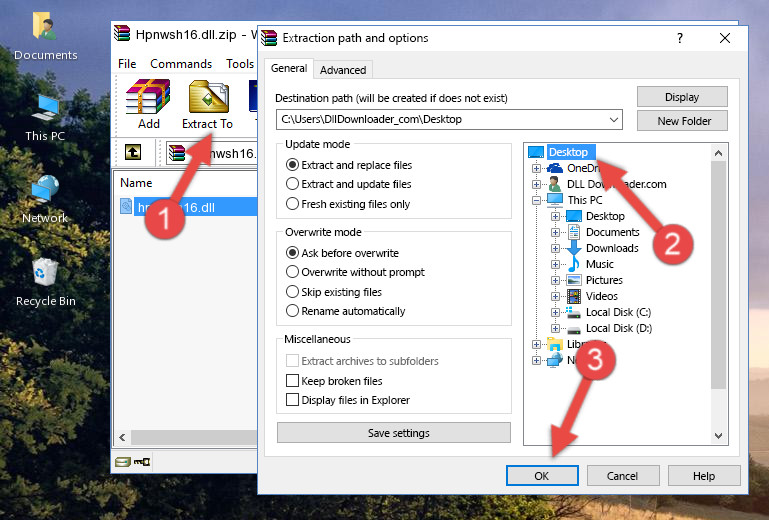Select the This PC desktop icon

click(45, 108)
